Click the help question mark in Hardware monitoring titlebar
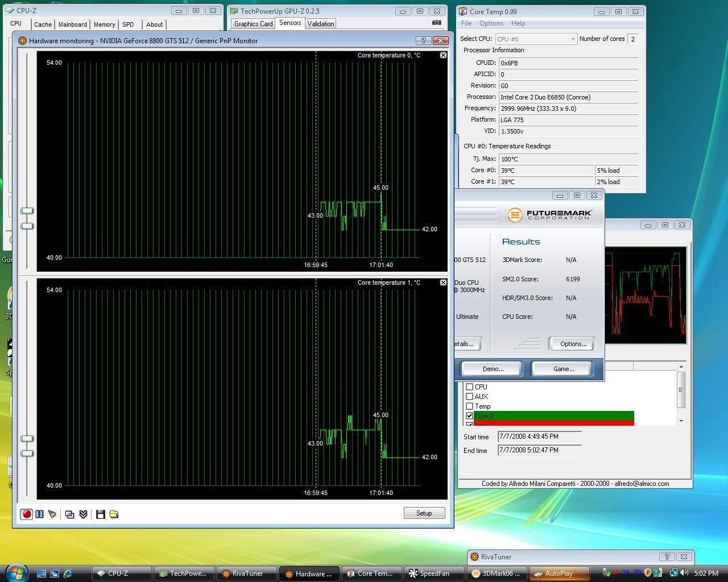The width and height of the screenshot is (728, 582). (423, 40)
